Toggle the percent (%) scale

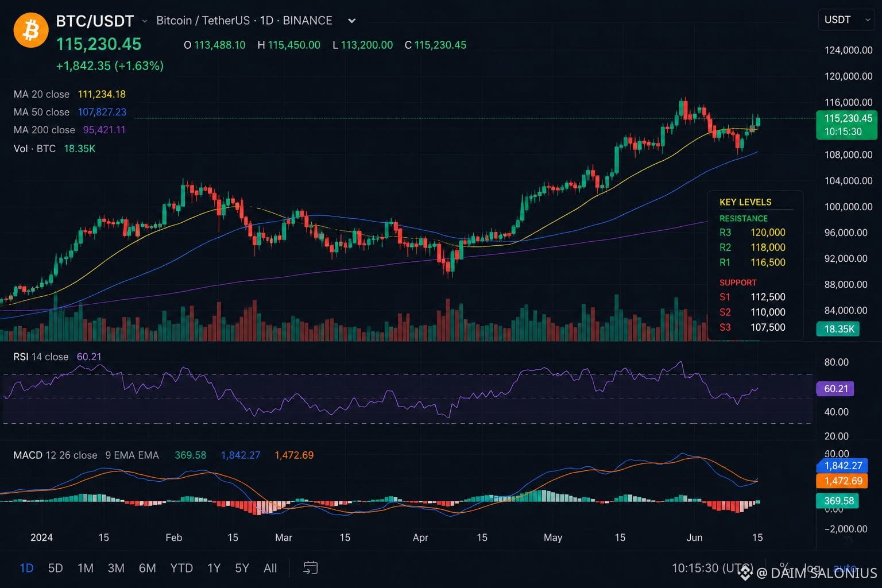click(x=784, y=568)
